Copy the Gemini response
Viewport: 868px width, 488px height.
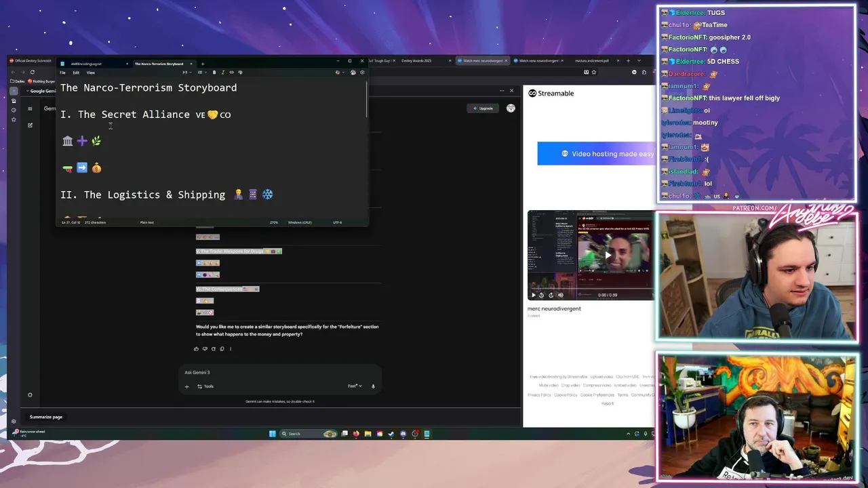(222, 349)
